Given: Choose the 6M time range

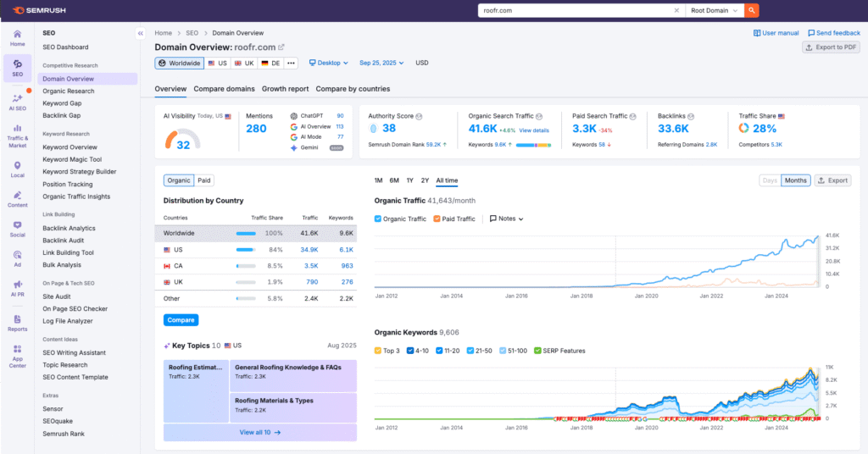Looking at the screenshot, I should (x=394, y=180).
